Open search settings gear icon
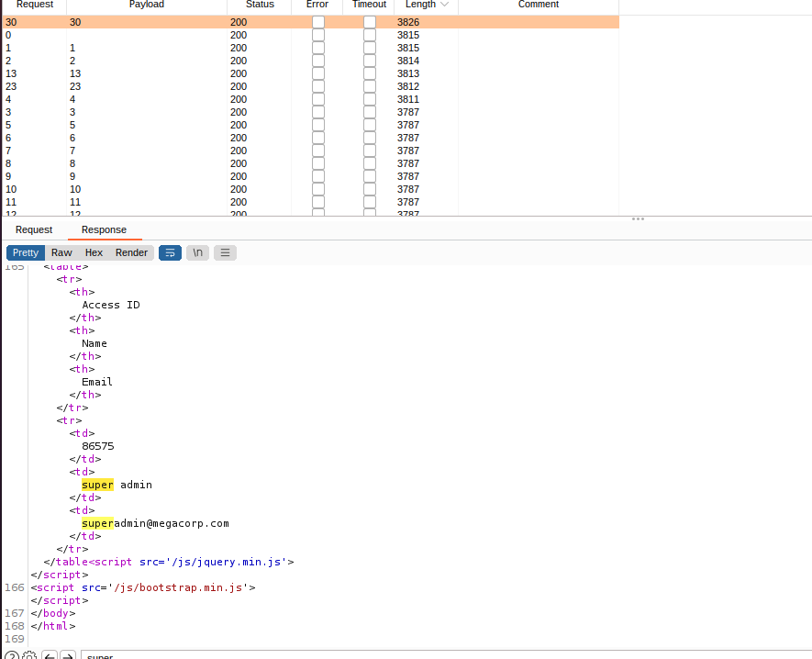Viewport: 812px width, 659px height. coord(29,656)
